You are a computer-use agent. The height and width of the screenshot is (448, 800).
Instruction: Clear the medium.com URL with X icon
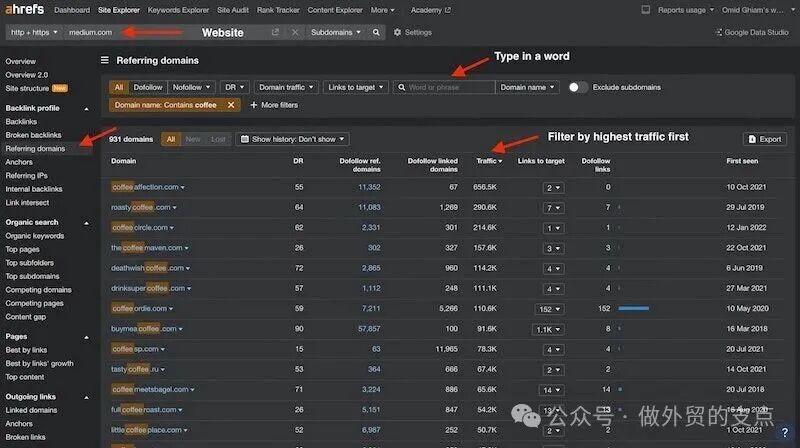coord(295,32)
